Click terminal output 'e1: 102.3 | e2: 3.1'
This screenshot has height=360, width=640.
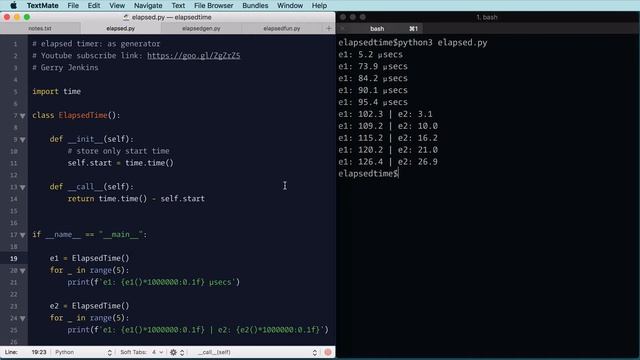385,114
